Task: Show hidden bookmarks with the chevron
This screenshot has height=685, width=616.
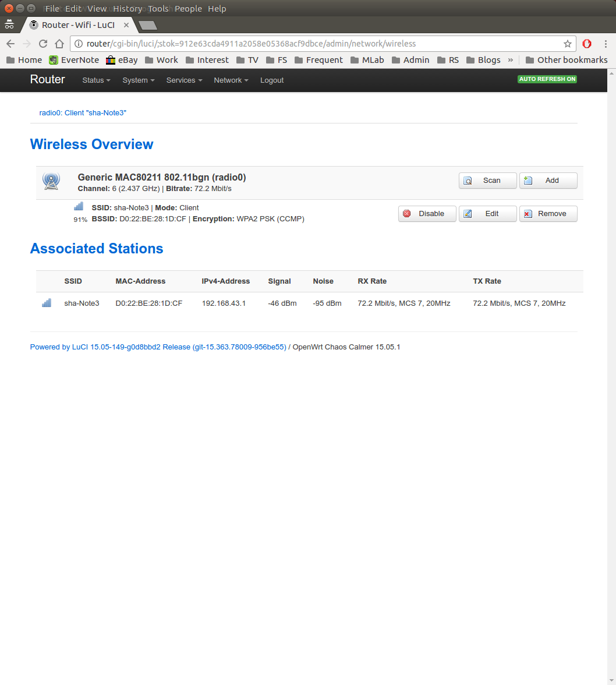Action: (511, 60)
